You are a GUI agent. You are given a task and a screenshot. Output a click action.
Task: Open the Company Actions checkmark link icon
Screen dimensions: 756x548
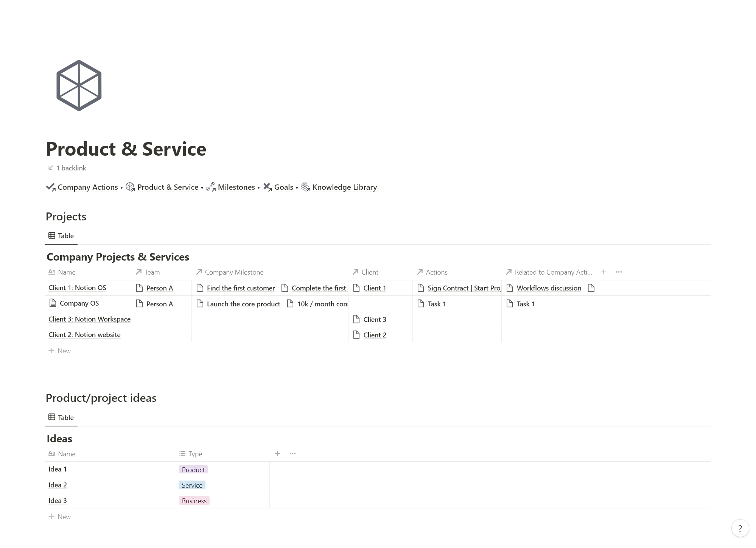tap(51, 187)
